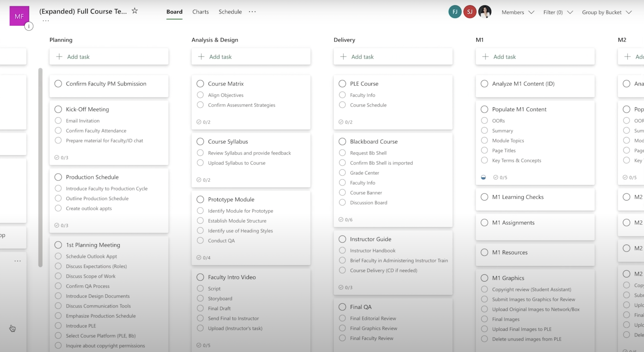Check off Outline Production Schedule item

coord(58,198)
